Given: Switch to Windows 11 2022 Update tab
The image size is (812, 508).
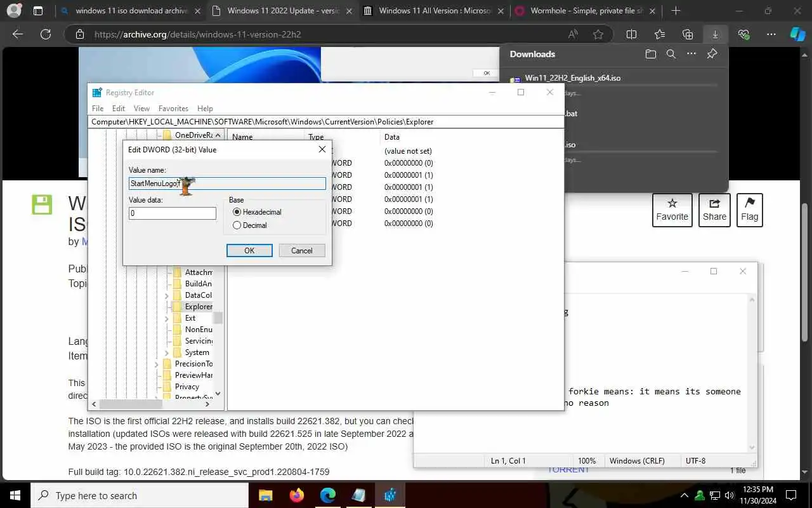Looking at the screenshot, I should (x=282, y=11).
